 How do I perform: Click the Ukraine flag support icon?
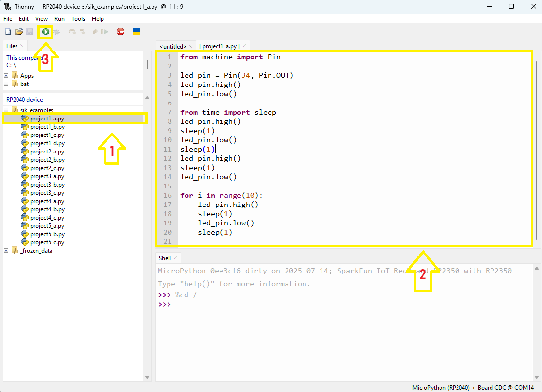136,32
